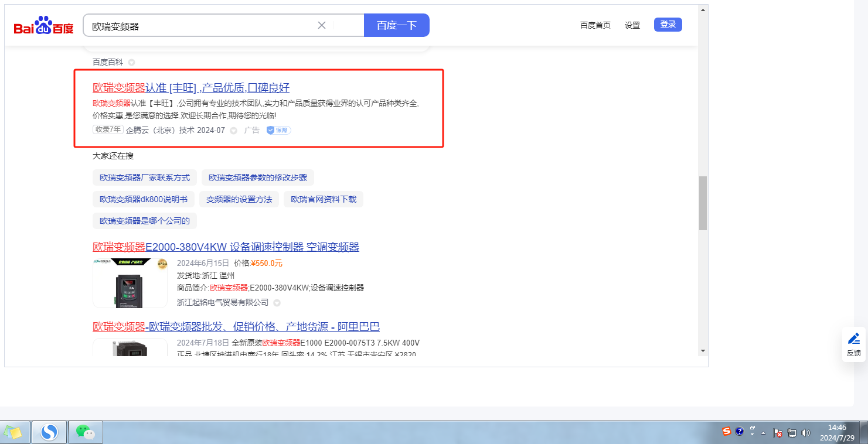Click the volume speaker tray icon
Image resolution: width=868 pixels, height=444 pixels.
coord(806,433)
